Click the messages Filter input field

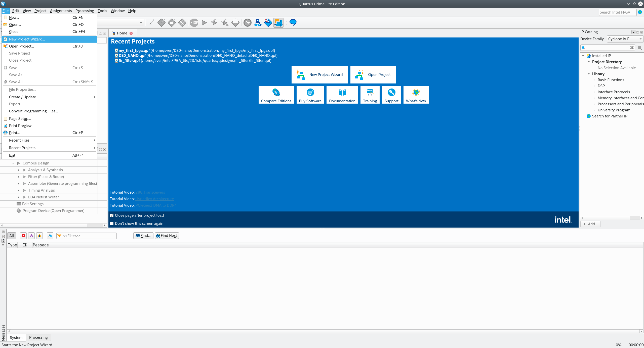[87, 236]
